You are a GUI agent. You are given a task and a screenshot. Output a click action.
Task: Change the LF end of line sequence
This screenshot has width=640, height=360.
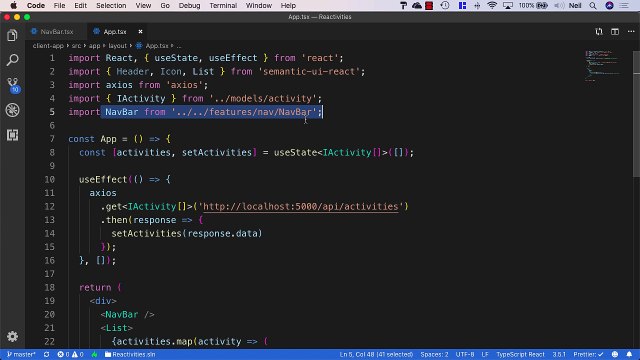pos(485,354)
